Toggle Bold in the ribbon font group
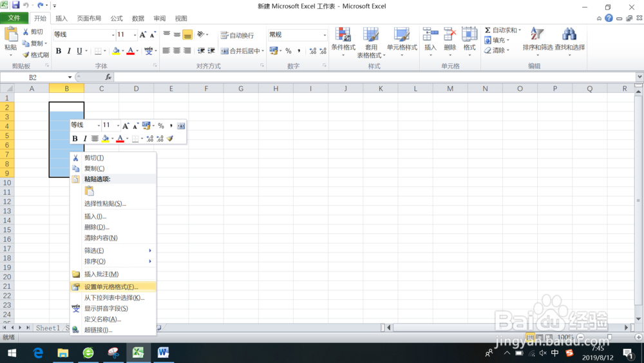The width and height of the screenshot is (644, 363). pos(59,51)
